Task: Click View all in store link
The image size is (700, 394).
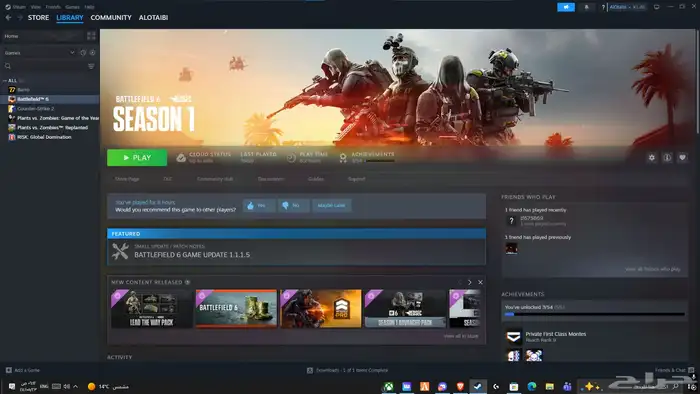Action: (461, 336)
